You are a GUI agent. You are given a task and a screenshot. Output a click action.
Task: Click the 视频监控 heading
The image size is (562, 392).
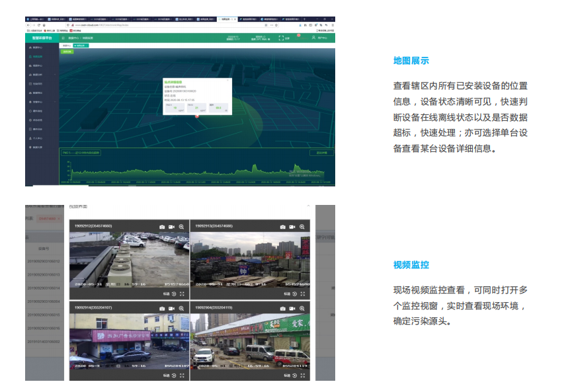point(411,265)
